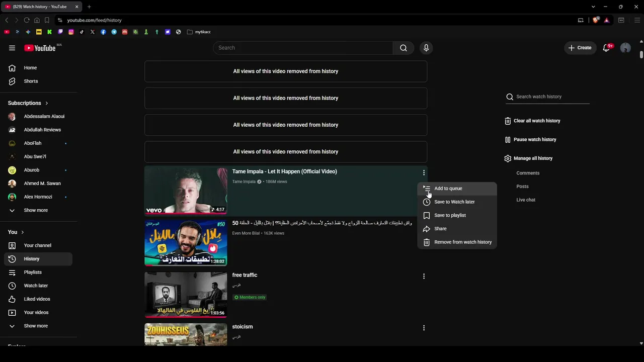Screen dimensions: 644x362
Task: Open Liked videos
Action: tap(38, 299)
